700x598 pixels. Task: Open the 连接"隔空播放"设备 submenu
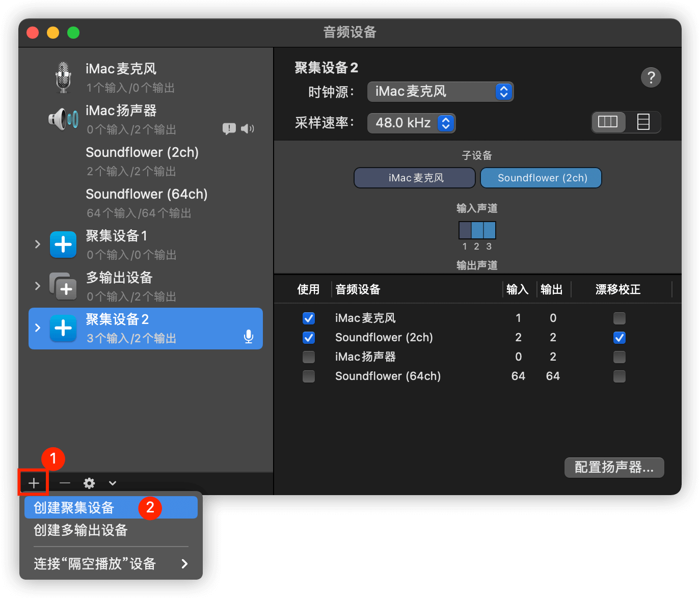pos(111,563)
